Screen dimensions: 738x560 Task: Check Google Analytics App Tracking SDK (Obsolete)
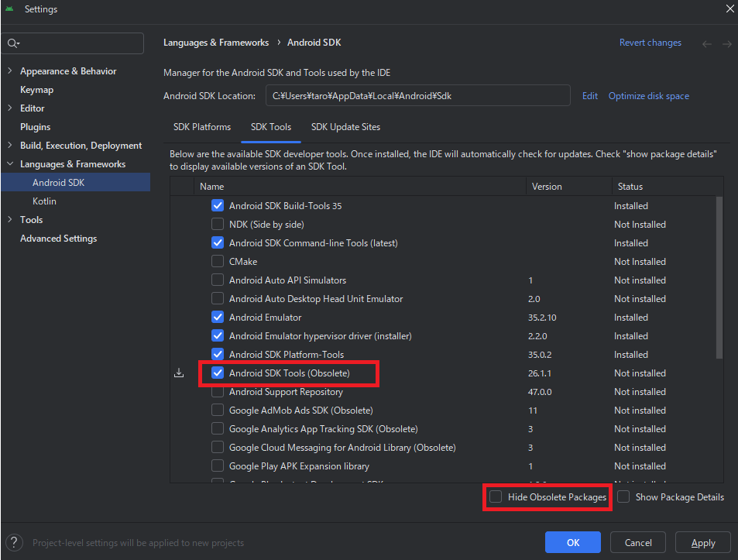pos(218,429)
